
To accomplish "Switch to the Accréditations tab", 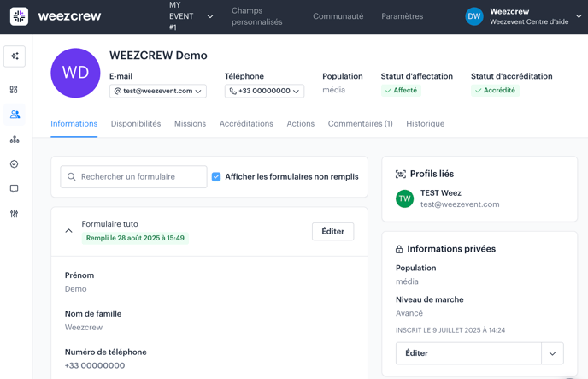I will coord(246,123).
